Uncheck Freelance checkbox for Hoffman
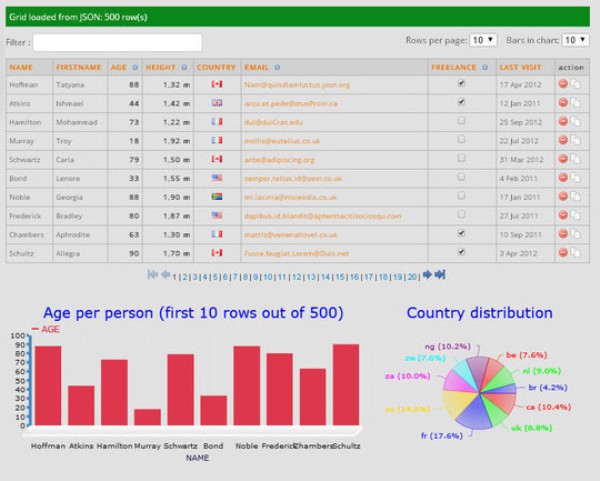The image size is (600, 481). [x=461, y=85]
